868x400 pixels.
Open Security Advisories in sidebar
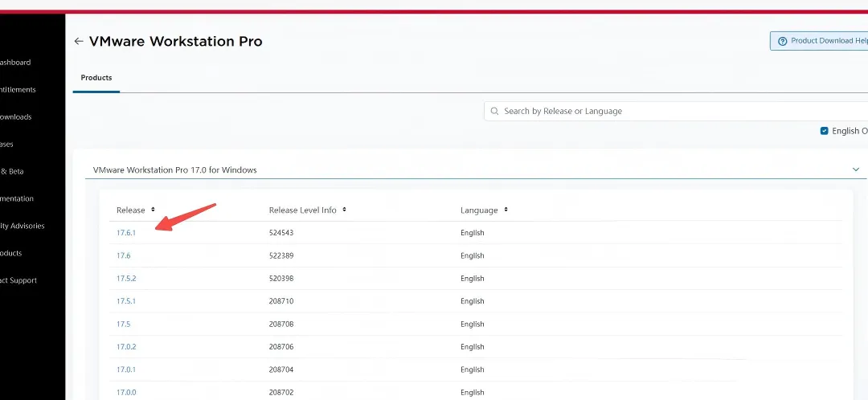point(23,226)
